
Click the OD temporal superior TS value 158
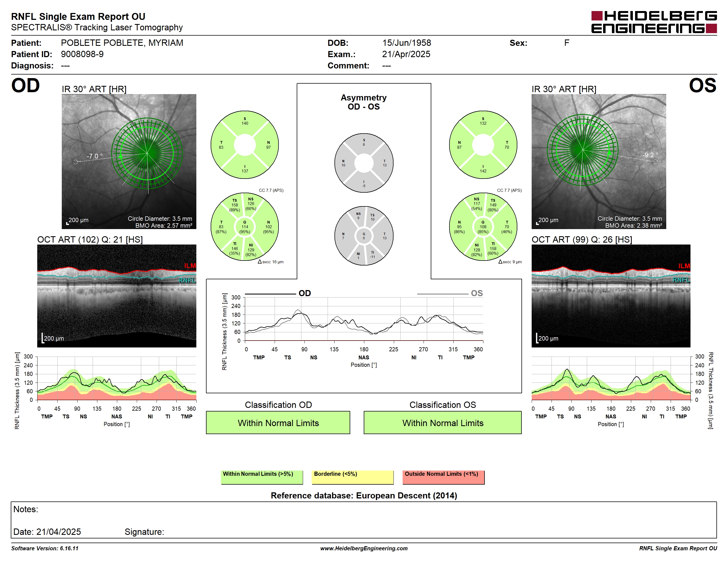(x=235, y=205)
